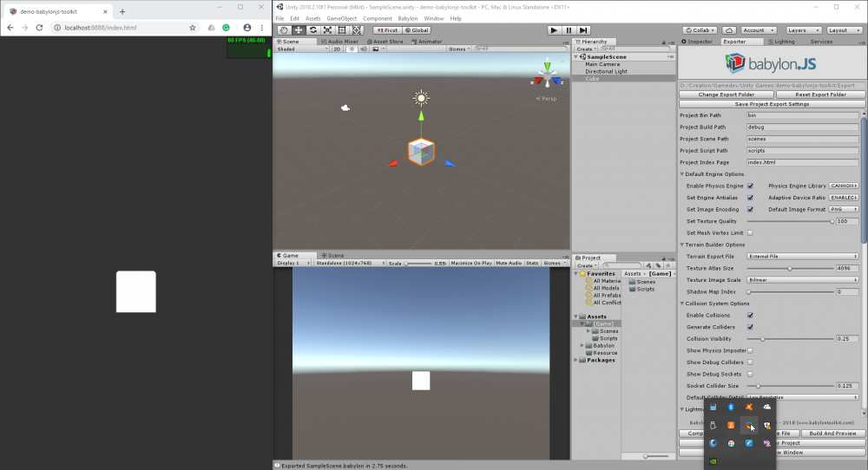Click the Windows Security shield tray icon
Screen dimensions: 868x470
point(766,425)
